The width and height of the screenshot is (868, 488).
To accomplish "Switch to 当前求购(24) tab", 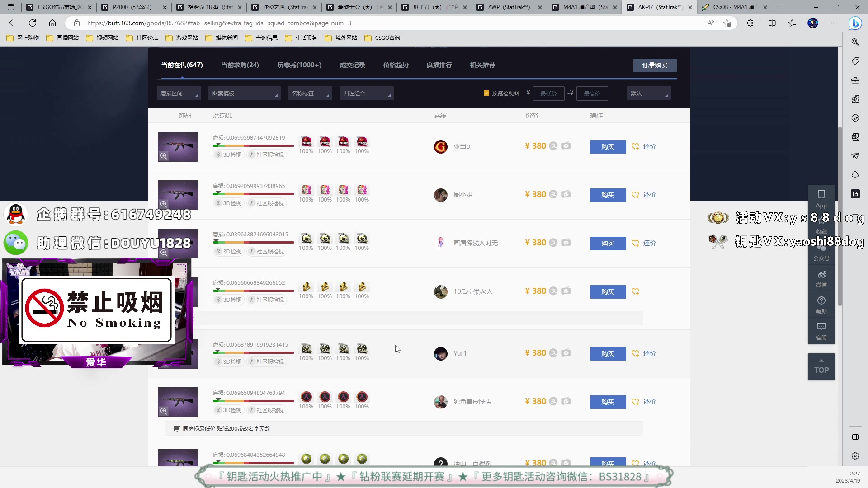I will pyautogui.click(x=240, y=65).
